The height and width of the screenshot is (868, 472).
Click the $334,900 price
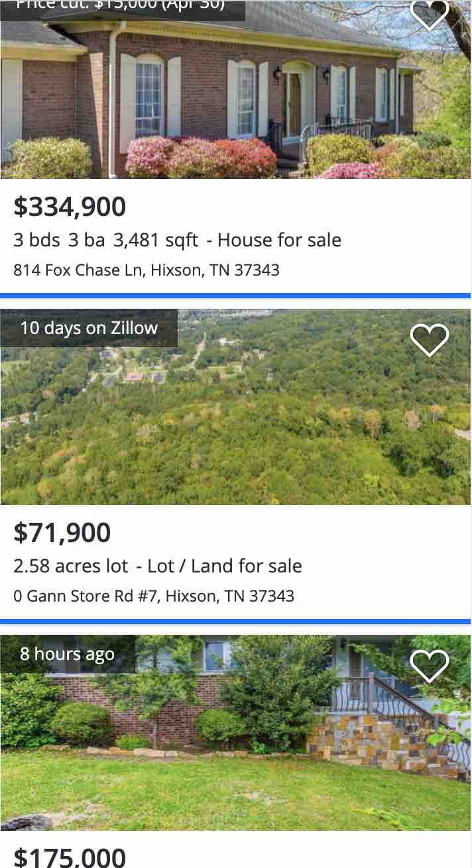[70, 207]
